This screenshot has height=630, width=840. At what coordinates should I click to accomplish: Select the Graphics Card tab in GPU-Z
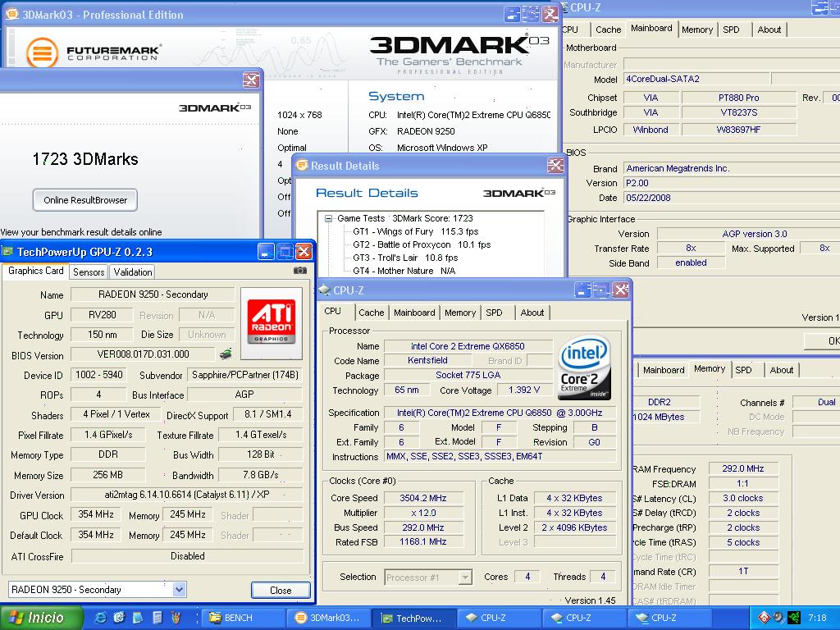pos(36,271)
